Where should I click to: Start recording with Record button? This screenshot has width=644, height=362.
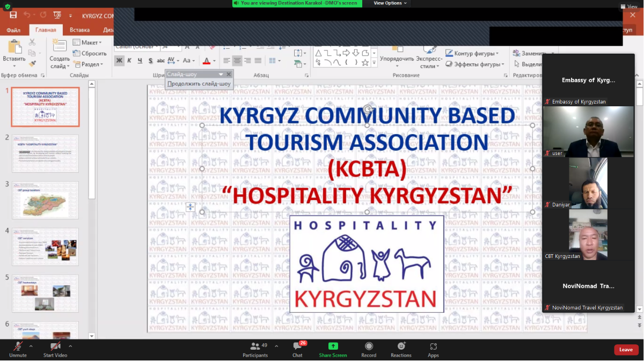[369, 350]
